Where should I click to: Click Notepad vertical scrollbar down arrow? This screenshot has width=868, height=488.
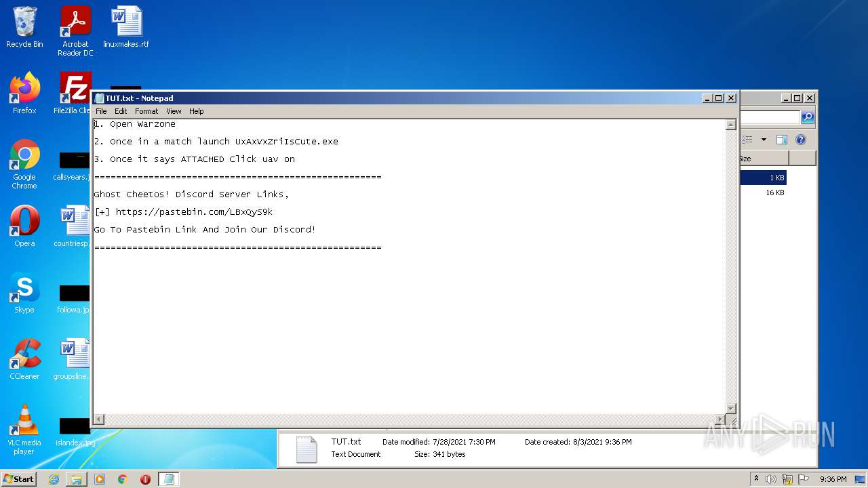tap(730, 408)
